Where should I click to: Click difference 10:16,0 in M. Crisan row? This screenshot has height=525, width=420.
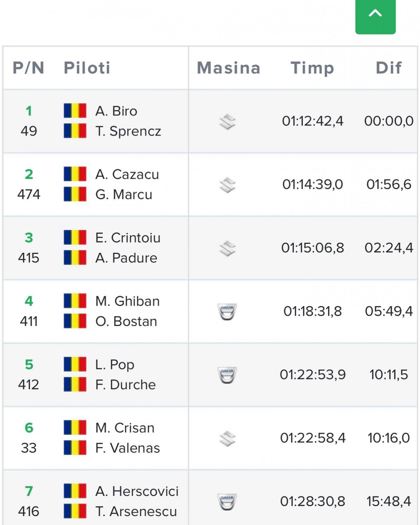click(388, 438)
